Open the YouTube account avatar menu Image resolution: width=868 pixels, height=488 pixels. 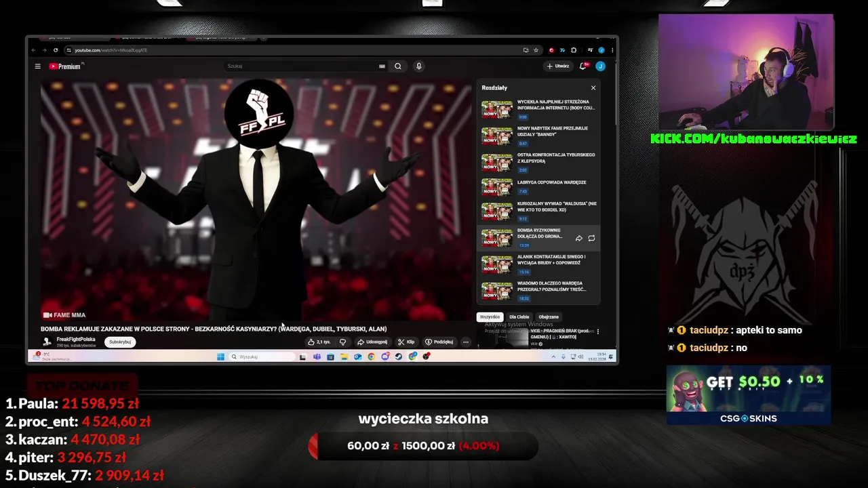pyautogui.click(x=600, y=66)
